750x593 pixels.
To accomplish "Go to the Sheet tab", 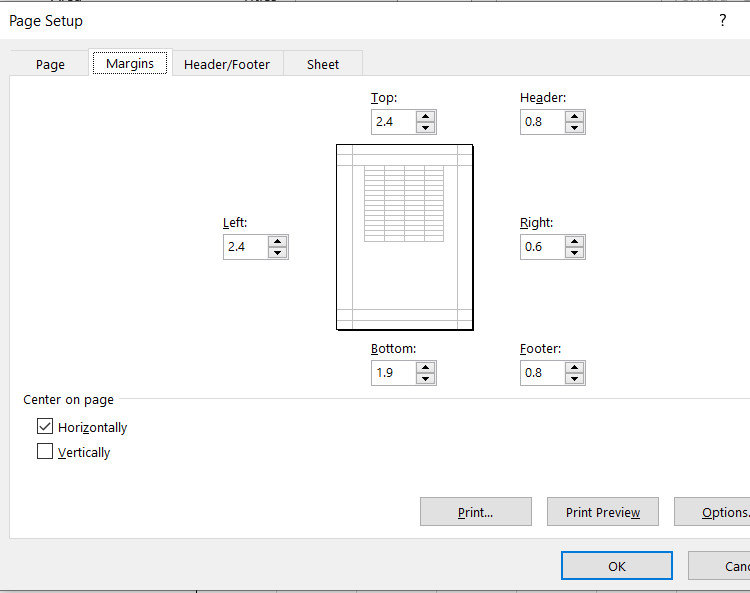I will [x=323, y=64].
